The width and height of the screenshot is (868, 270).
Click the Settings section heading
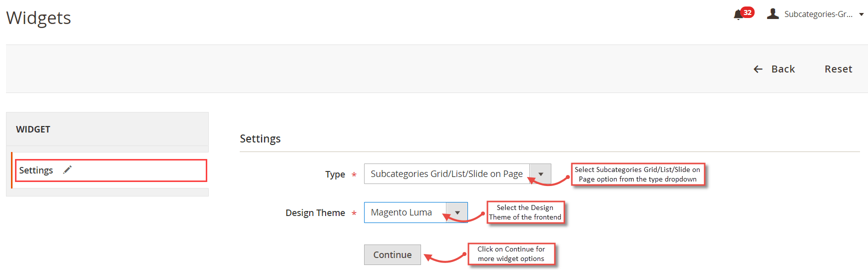(x=260, y=138)
